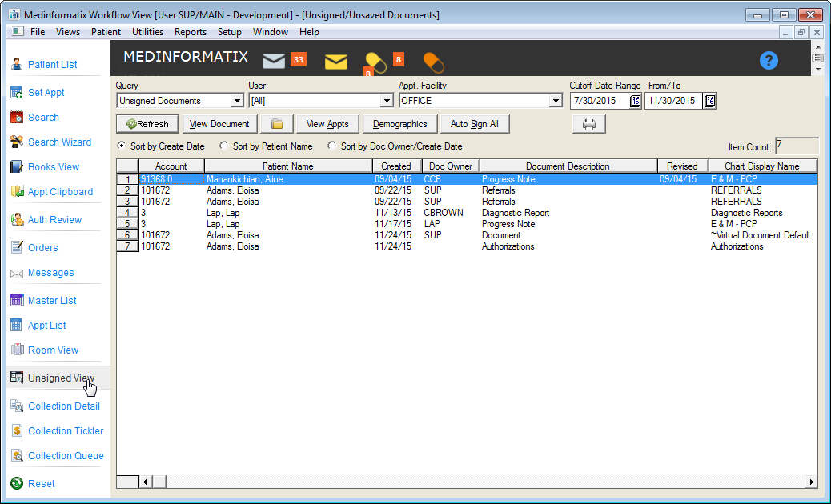Screen dimensions: 831x504
Task: Click the Orders sidebar icon
Action: tap(17, 247)
